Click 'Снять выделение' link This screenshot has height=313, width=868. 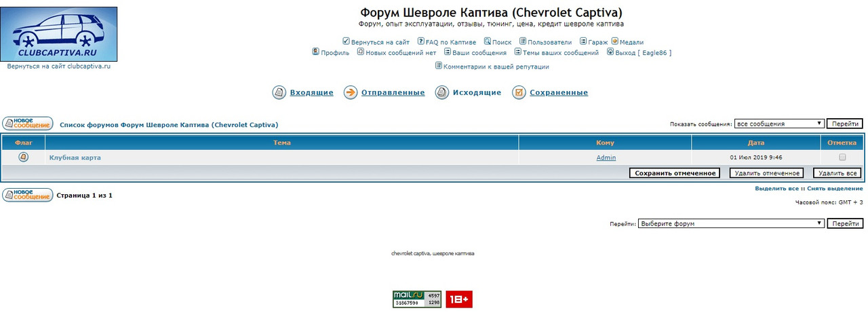(x=835, y=189)
